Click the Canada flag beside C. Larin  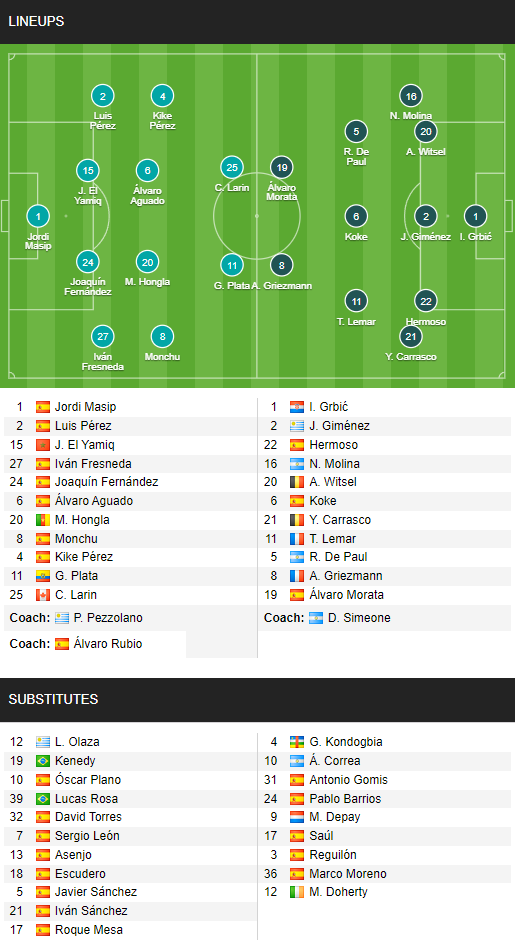tap(43, 595)
